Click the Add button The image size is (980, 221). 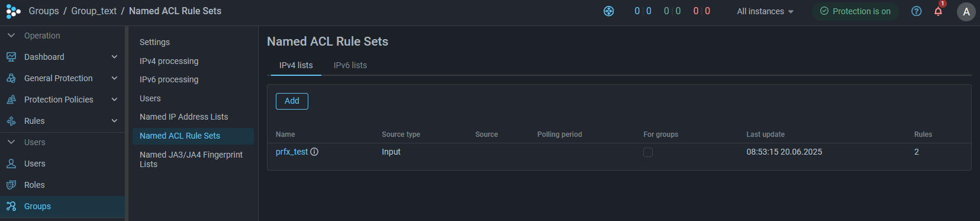[x=292, y=101]
